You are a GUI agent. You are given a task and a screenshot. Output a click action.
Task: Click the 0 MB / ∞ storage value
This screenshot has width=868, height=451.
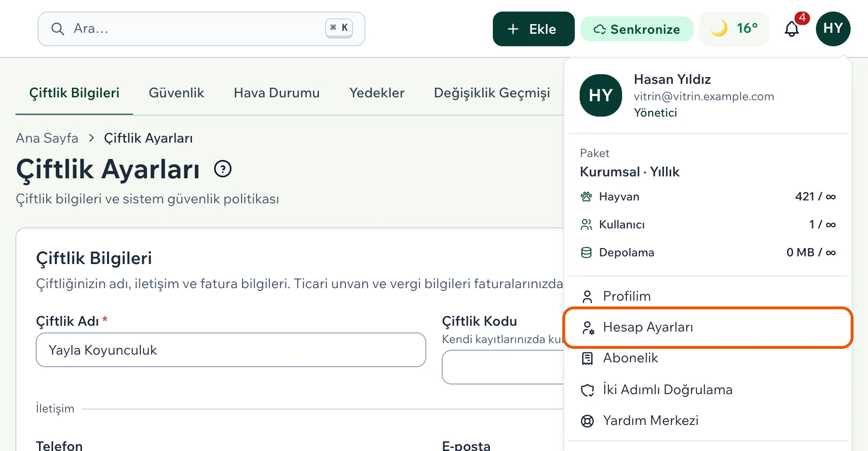pos(811,252)
